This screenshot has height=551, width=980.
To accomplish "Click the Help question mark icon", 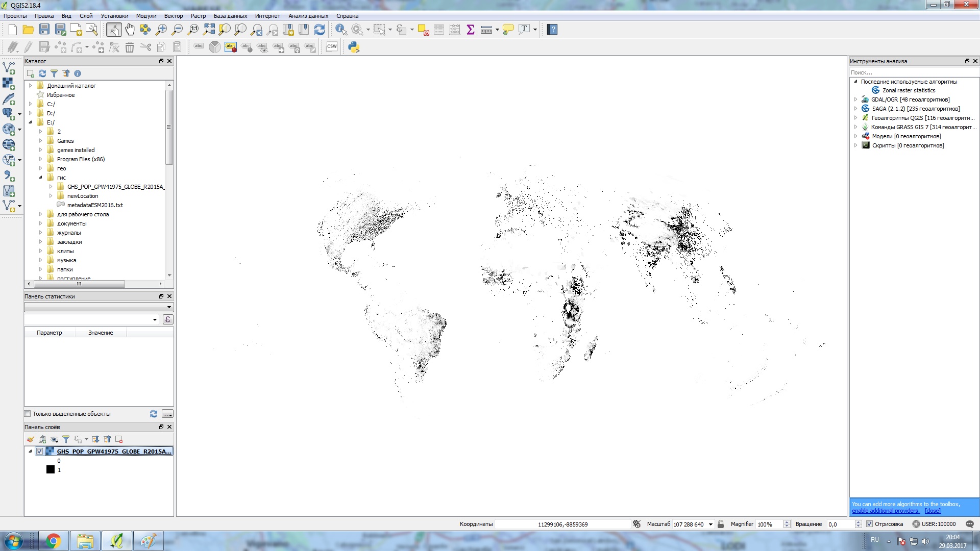I will coord(552,30).
